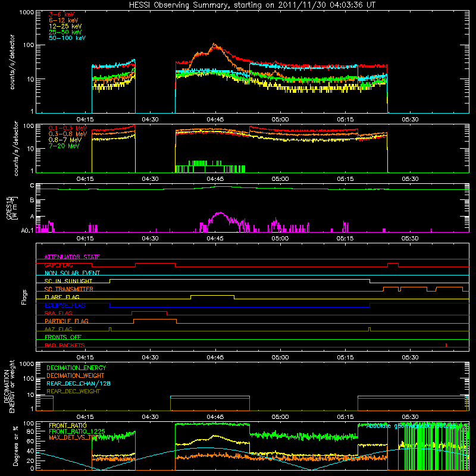The image size is (476, 476).
Task: Click the MAX_DET_VS_TOT legend label
Action: pos(73,437)
